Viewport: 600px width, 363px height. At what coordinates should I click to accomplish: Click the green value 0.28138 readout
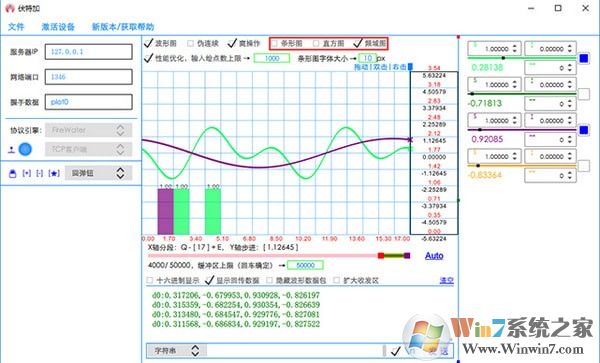point(487,68)
